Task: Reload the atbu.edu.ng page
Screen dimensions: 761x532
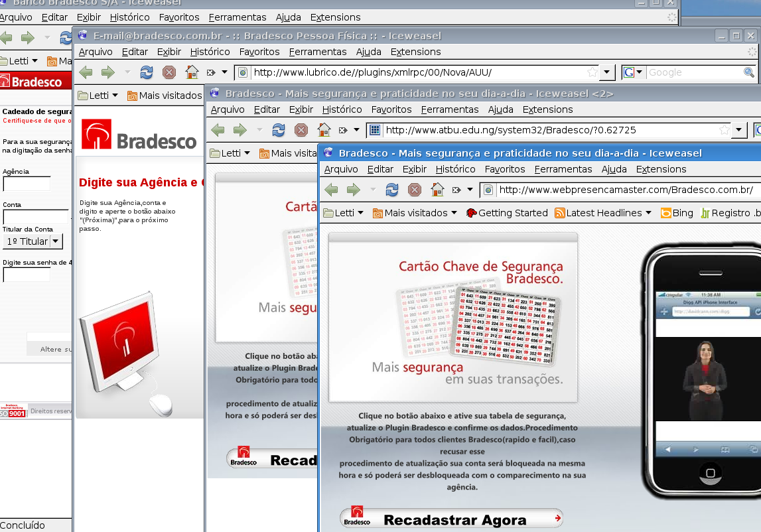Action: tap(279, 130)
